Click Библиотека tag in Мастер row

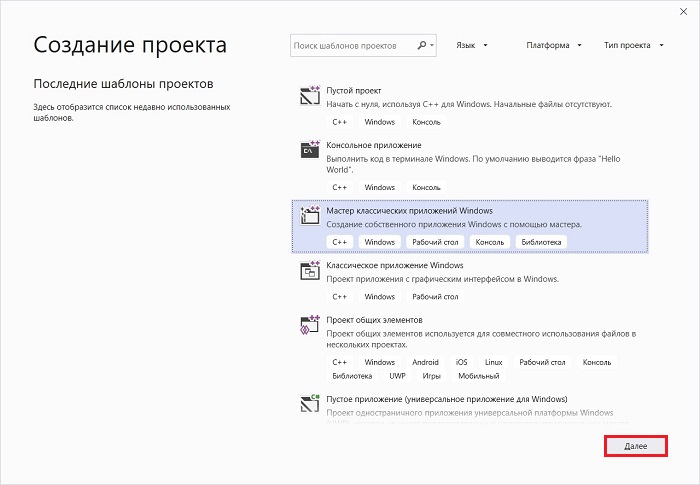point(541,242)
